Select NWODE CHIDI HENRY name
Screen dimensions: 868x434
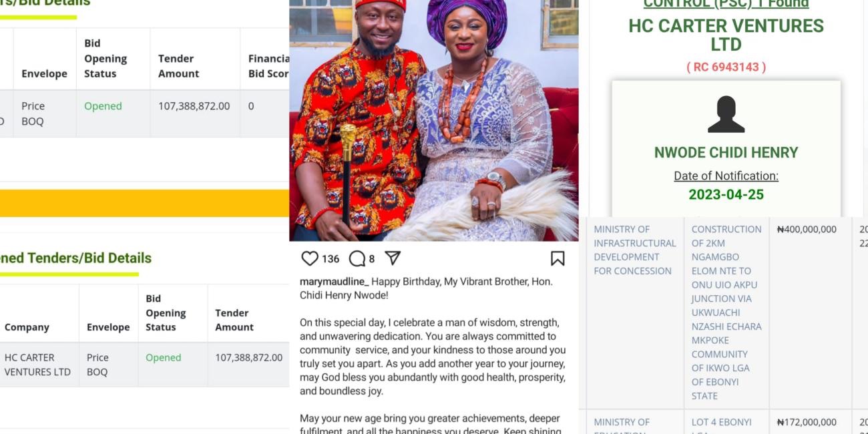click(726, 153)
